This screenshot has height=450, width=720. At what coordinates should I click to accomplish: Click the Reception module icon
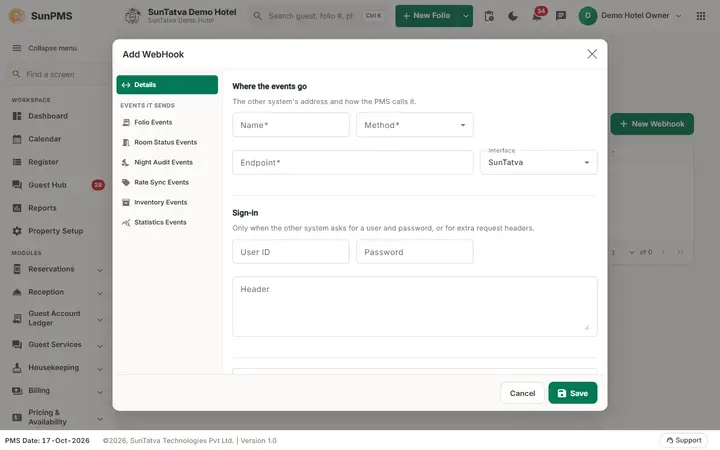17,292
